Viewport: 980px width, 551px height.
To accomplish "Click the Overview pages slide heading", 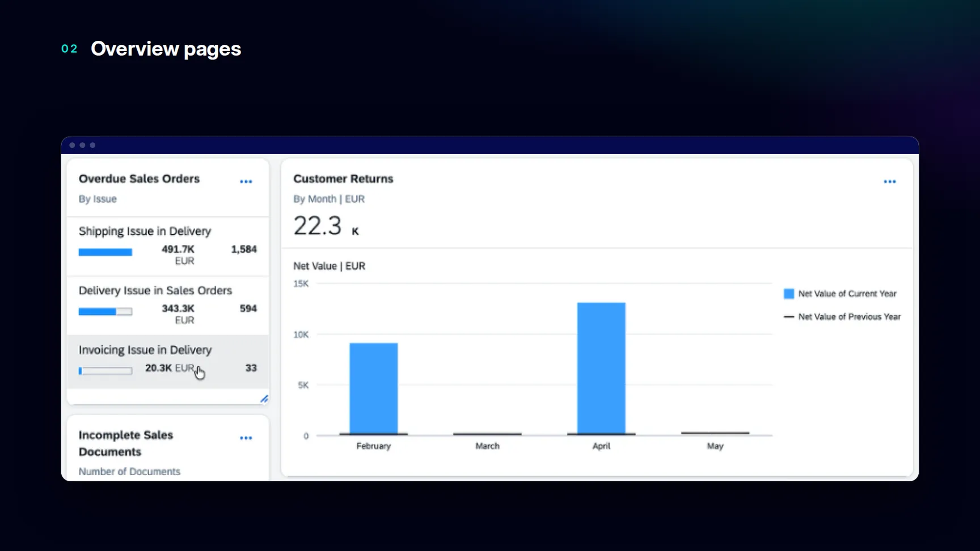I will 166,49.
